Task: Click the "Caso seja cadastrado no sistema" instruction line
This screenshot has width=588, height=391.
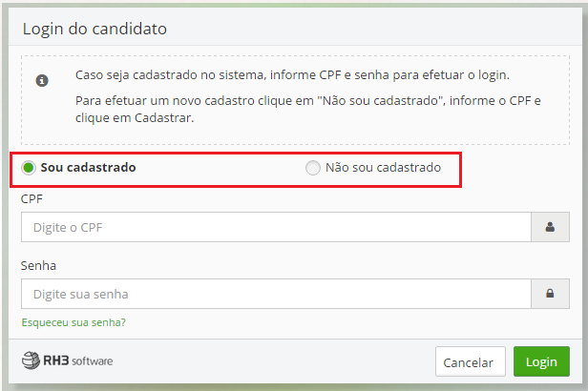Action: tap(292, 74)
